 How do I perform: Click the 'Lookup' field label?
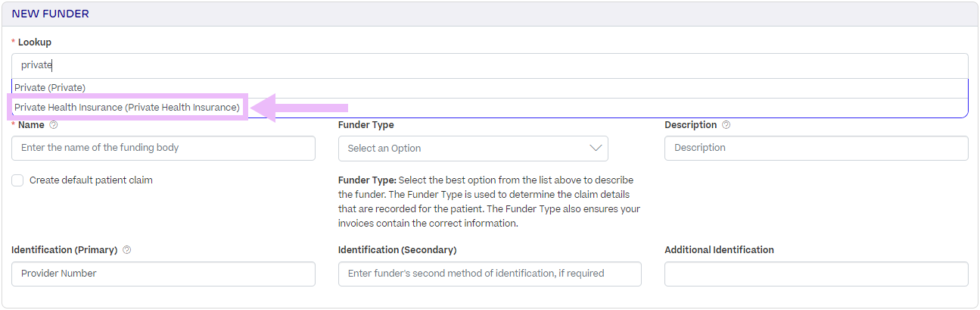35,42
